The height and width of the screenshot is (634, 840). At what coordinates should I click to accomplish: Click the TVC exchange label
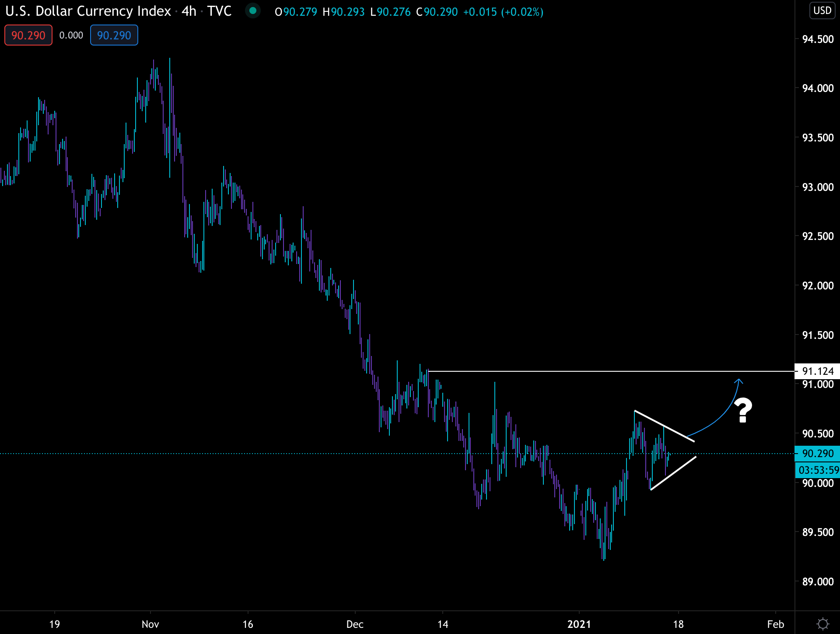point(219,11)
